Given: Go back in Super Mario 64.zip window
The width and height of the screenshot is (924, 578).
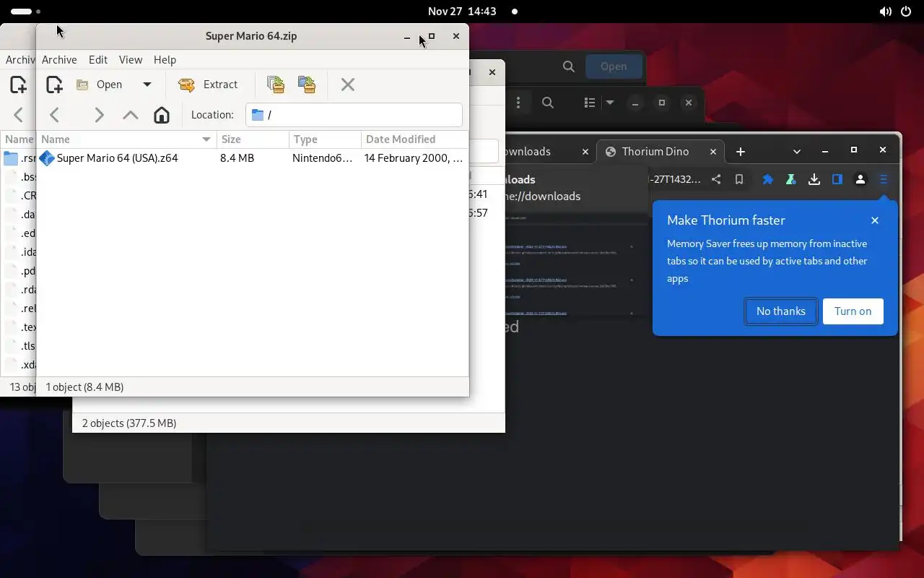Looking at the screenshot, I should [x=54, y=115].
